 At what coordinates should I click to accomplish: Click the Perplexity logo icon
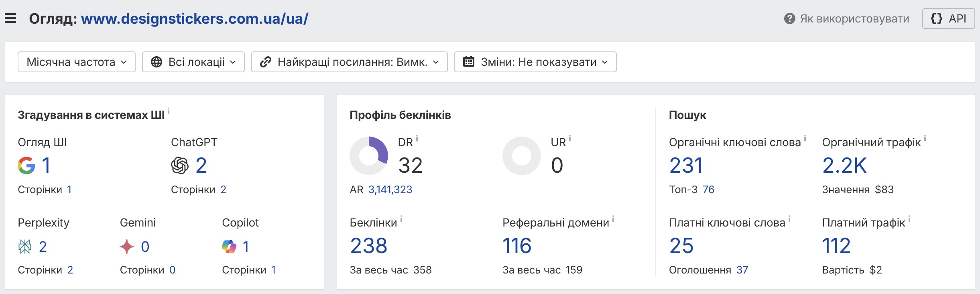(25, 247)
